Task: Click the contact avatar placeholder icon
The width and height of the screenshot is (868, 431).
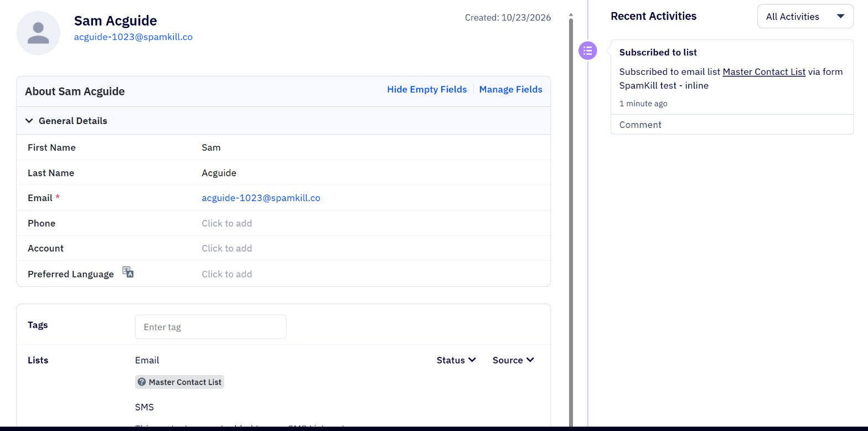Action: [x=38, y=33]
